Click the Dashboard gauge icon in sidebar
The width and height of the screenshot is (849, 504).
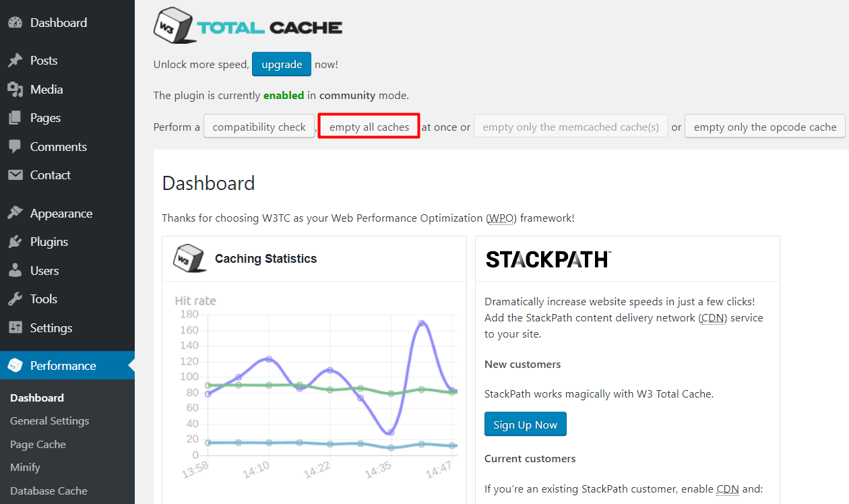point(15,22)
